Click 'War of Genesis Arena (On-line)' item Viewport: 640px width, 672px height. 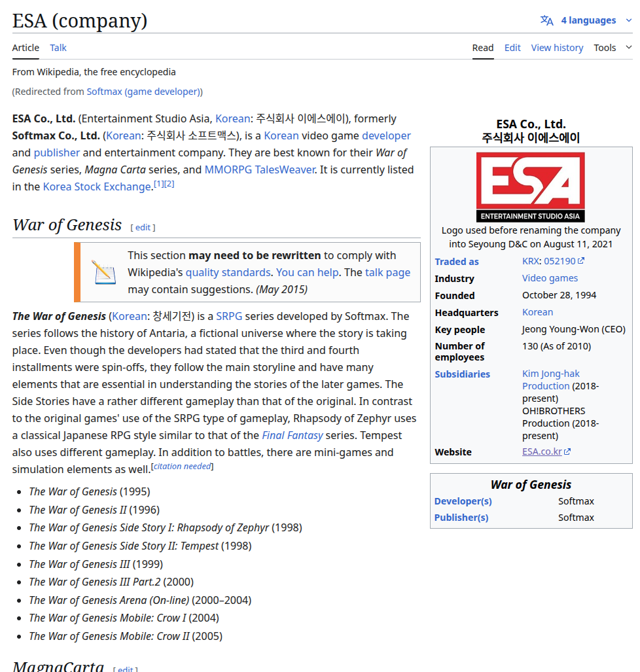tap(140, 601)
